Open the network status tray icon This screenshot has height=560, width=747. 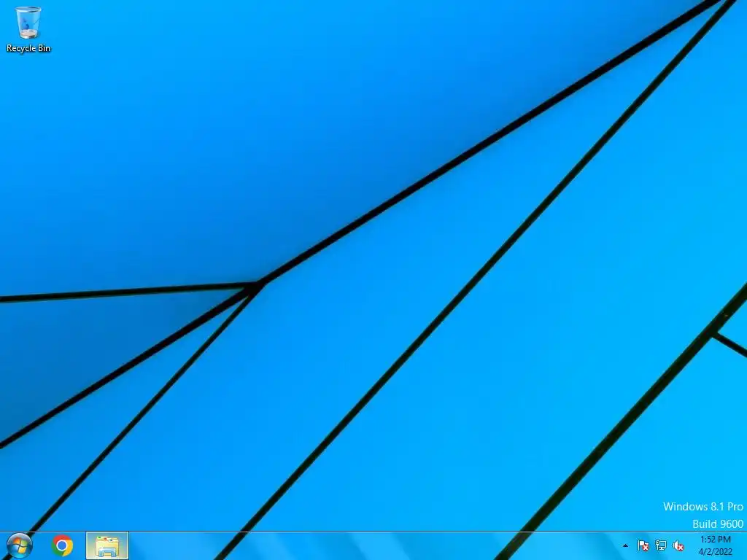click(x=661, y=545)
